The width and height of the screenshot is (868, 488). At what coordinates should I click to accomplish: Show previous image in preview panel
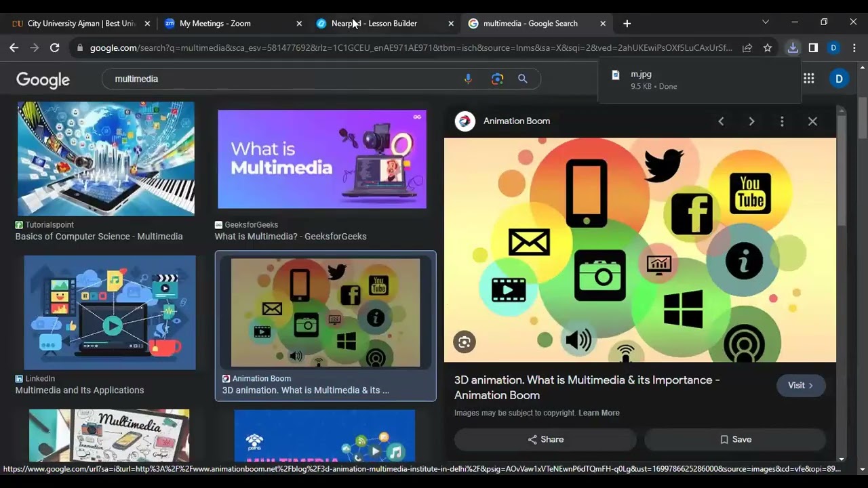click(x=721, y=121)
